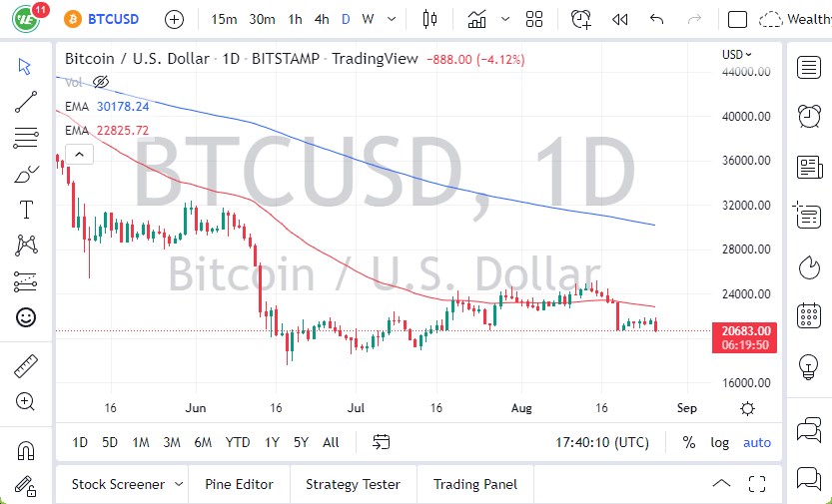The width and height of the screenshot is (832, 504).
Task: Set date range to YTD
Action: (x=237, y=442)
